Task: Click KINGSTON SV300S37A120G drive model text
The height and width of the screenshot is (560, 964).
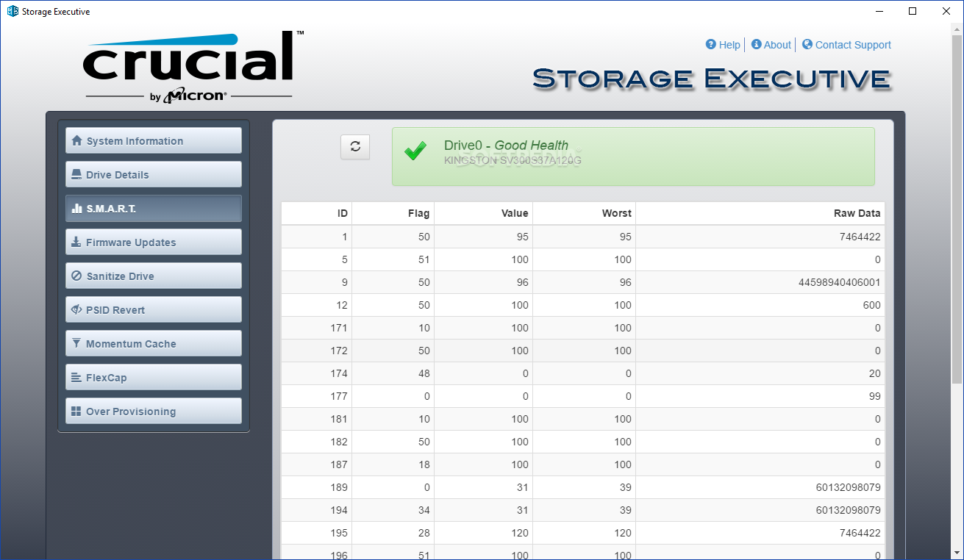Action: coord(513,160)
